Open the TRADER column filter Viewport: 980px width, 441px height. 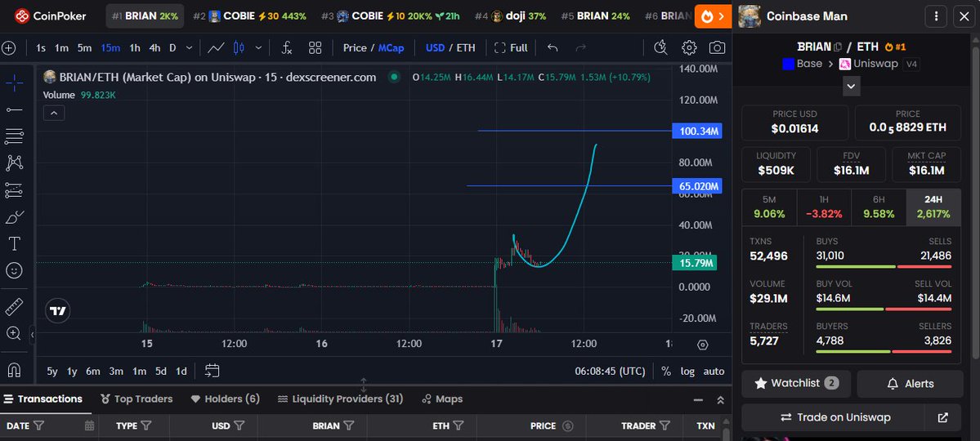coord(665,426)
